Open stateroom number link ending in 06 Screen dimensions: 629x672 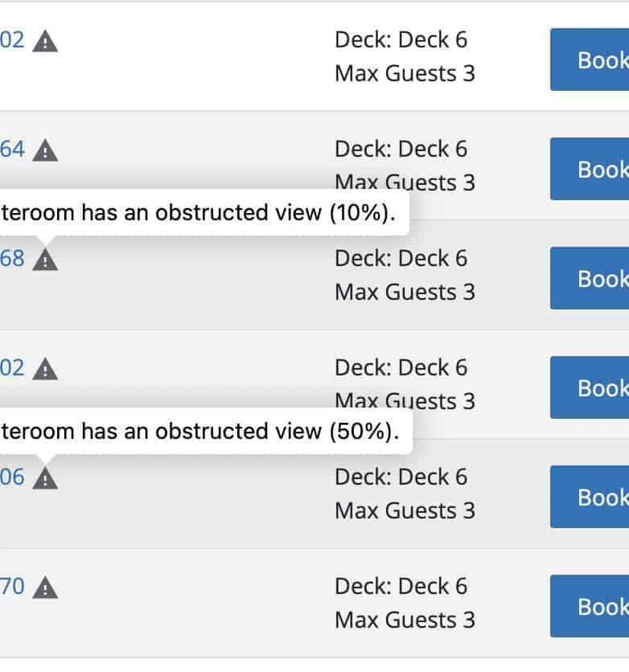pyautogui.click(x=12, y=477)
